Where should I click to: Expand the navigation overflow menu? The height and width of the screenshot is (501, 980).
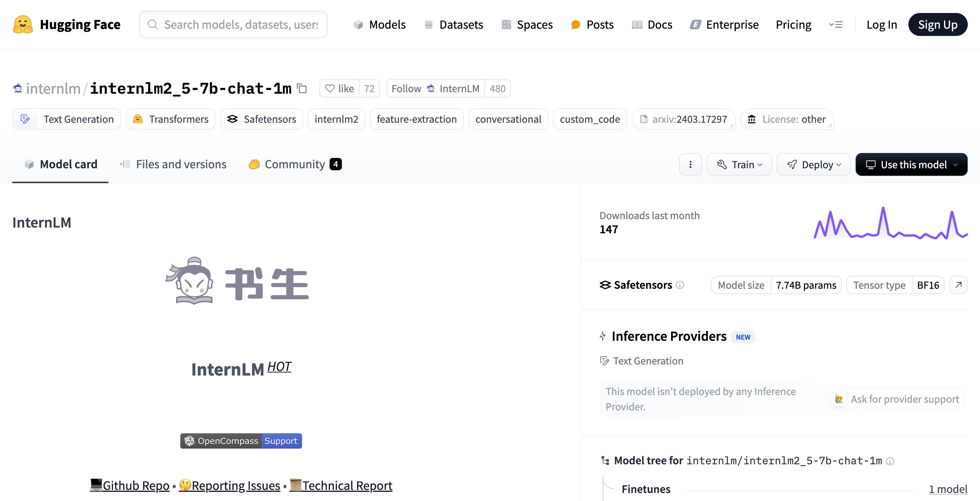(836, 25)
